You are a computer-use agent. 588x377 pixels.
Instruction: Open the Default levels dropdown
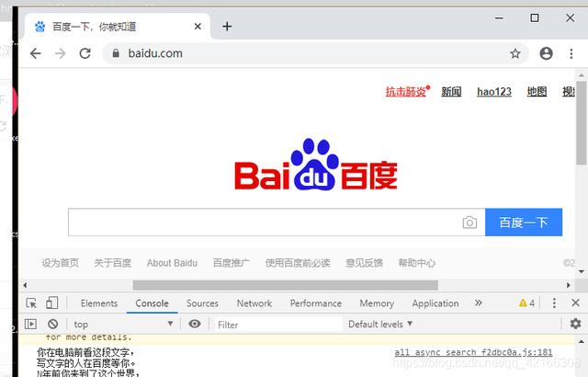(x=380, y=324)
